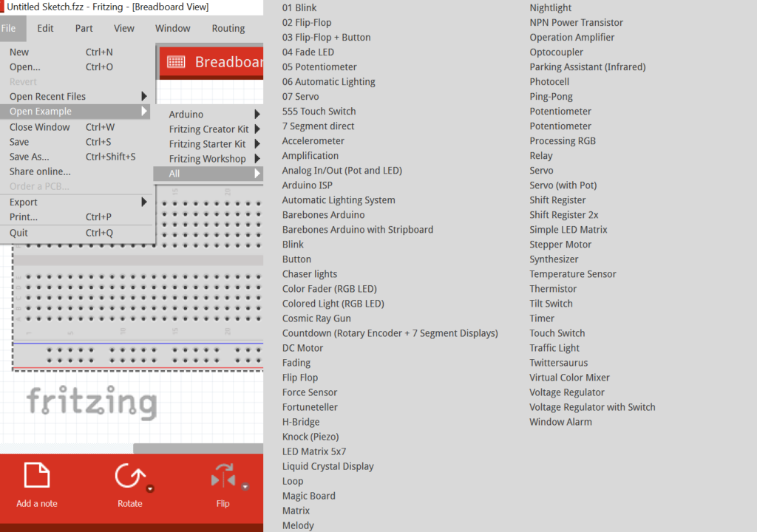Click Share online... menu entry
The height and width of the screenshot is (532, 757).
pos(40,171)
